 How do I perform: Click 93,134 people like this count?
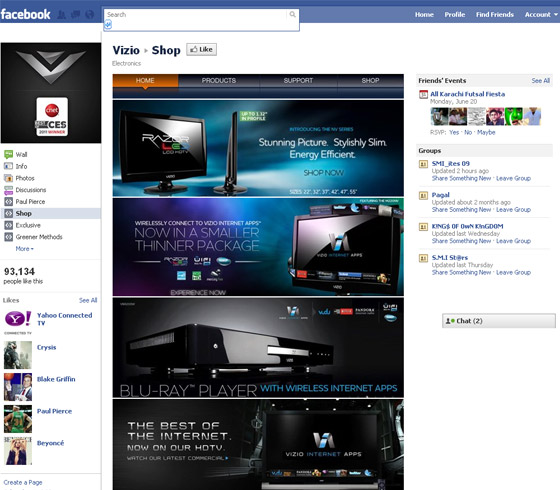[x=23, y=276]
